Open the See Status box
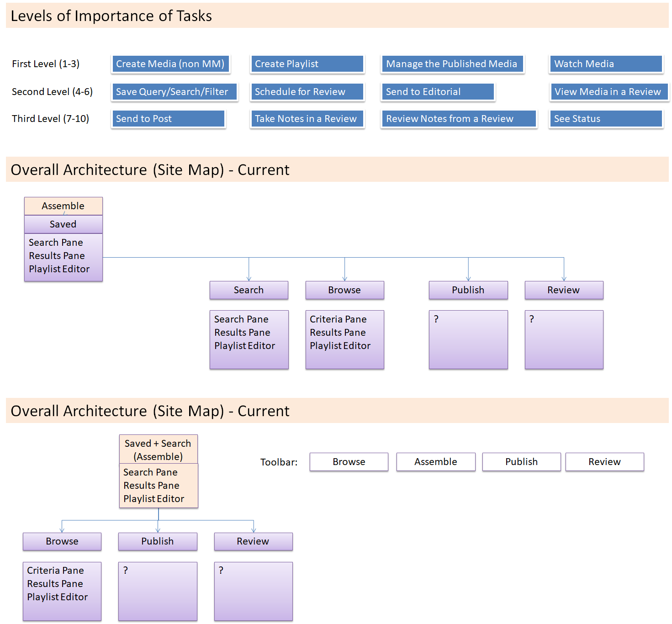The image size is (672, 624). (605, 119)
